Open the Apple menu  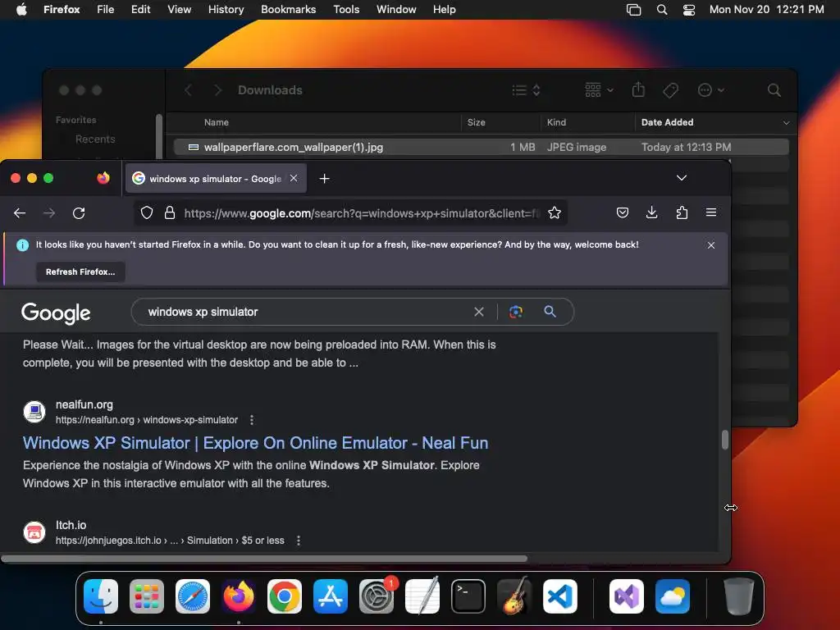coord(21,9)
